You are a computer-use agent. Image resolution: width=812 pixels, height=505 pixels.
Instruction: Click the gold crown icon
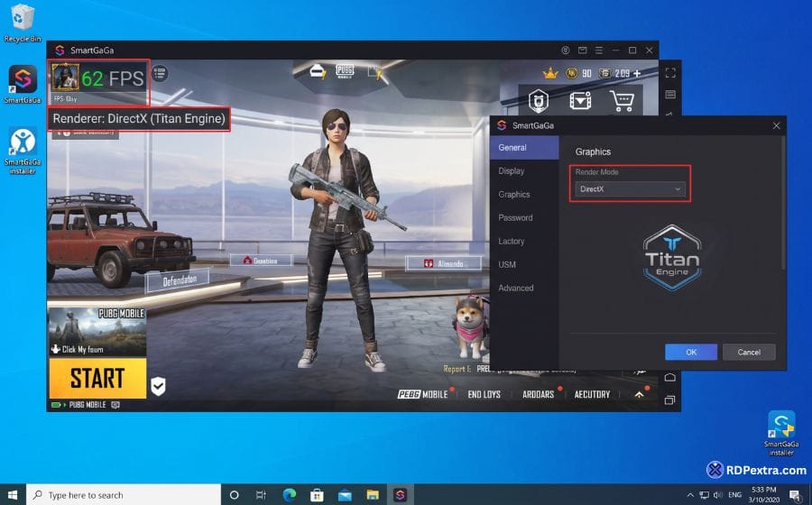pyautogui.click(x=550, y=73)
